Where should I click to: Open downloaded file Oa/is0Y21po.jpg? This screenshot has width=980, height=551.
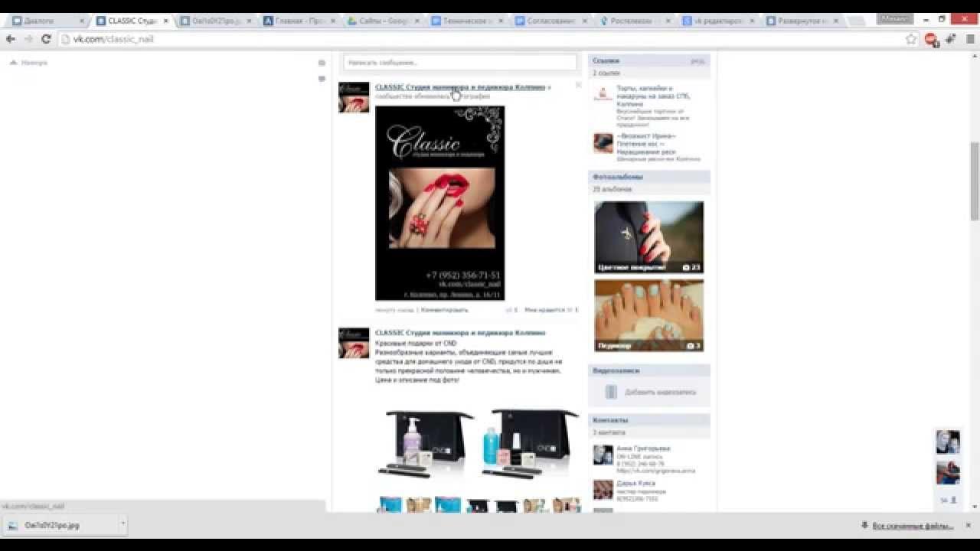click(60, 526)
